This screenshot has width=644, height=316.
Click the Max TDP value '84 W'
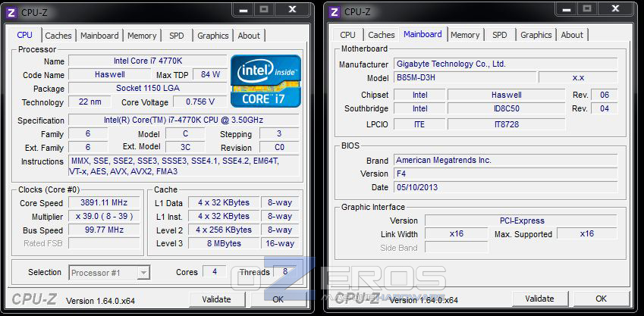[x=210, y=75]
